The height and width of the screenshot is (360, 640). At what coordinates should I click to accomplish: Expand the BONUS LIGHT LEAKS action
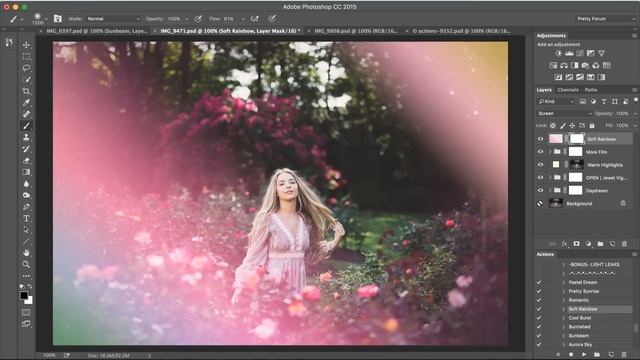tap(564, 264)
